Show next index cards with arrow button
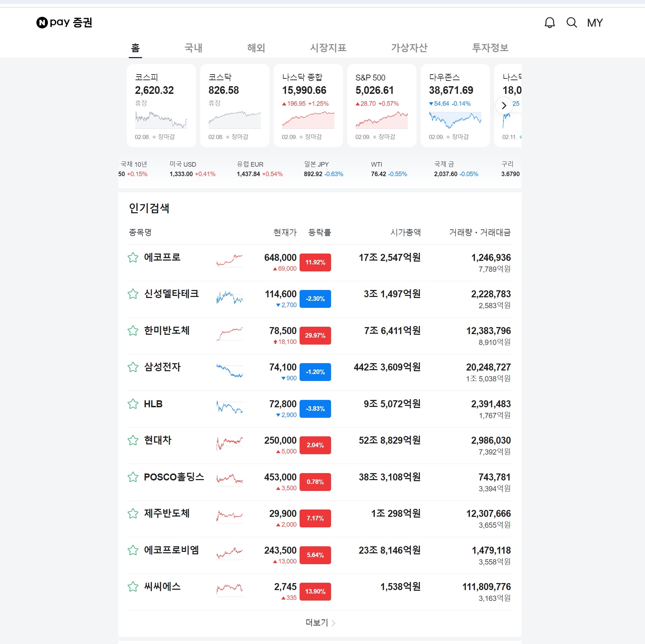 [x=504, y=105]
